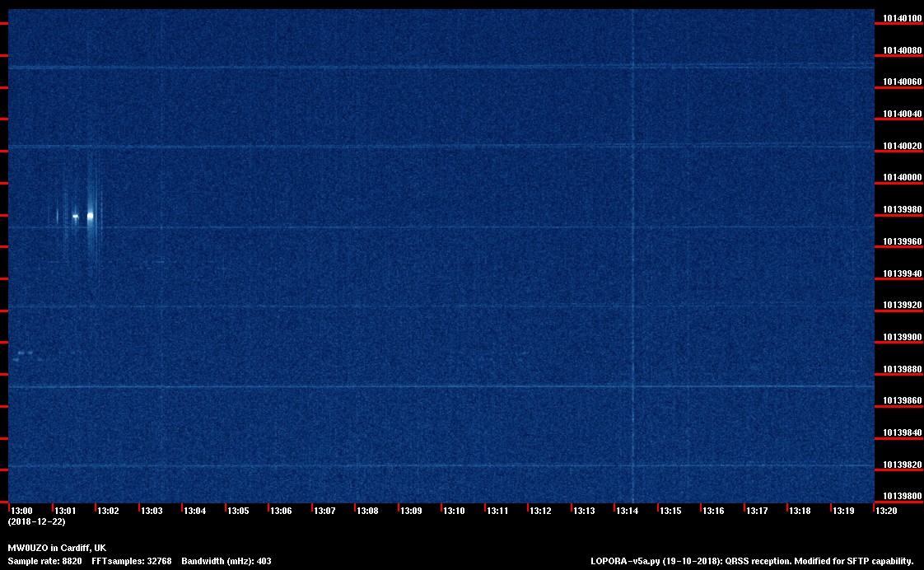This screenshot has width=924, height=570.
Task: Click the 10139980 frequency label
Action: coord(902,210)
